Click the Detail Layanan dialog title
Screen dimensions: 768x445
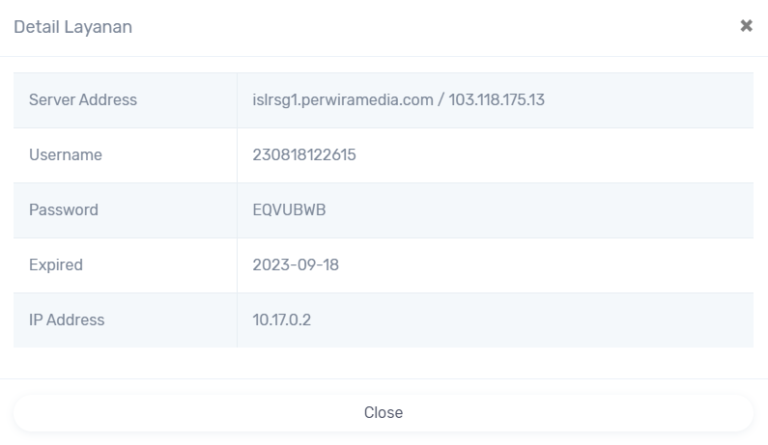pyautogui.click(x=72, y=27)
